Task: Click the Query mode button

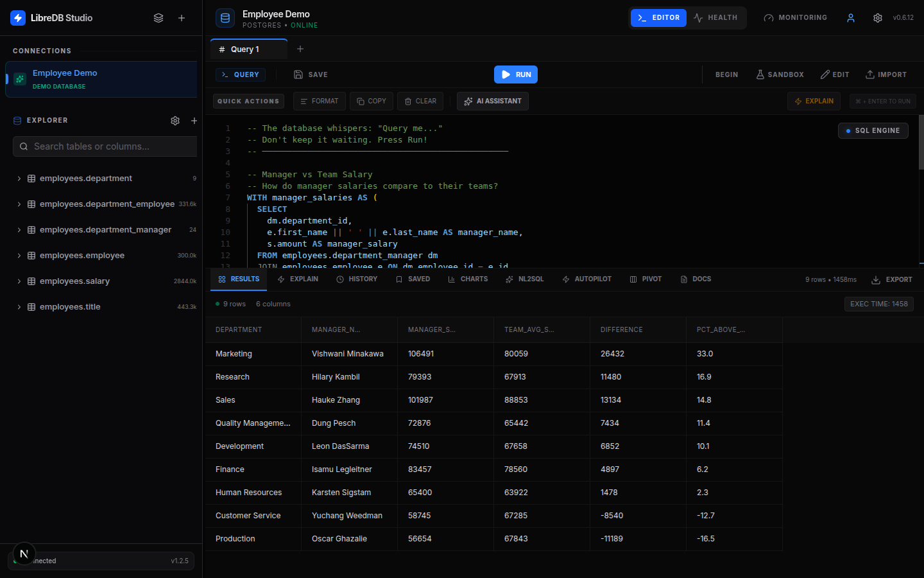Action: point(240,74)
